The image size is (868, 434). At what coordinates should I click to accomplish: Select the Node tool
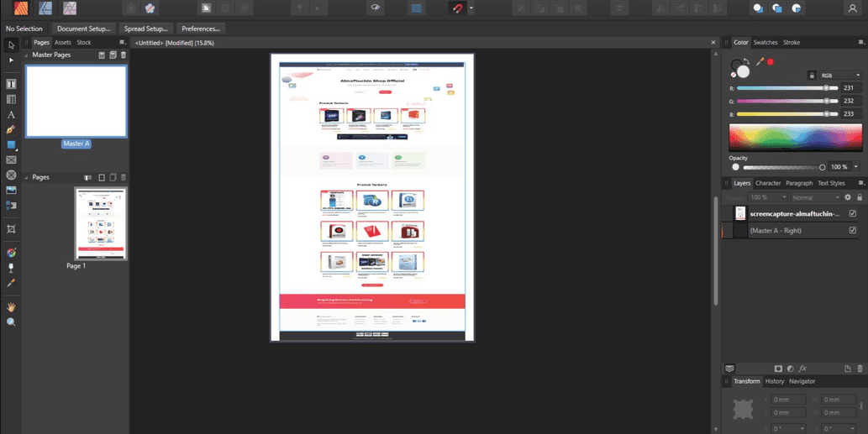click(11, 60)
